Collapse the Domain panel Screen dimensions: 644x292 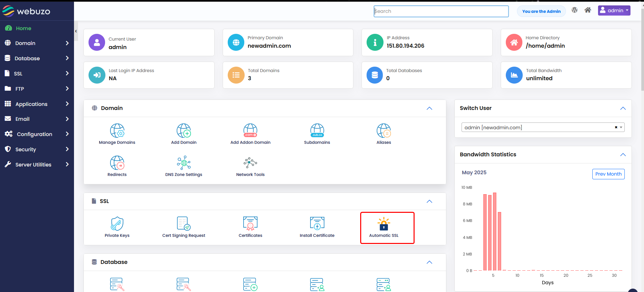[x=429, y=108]
